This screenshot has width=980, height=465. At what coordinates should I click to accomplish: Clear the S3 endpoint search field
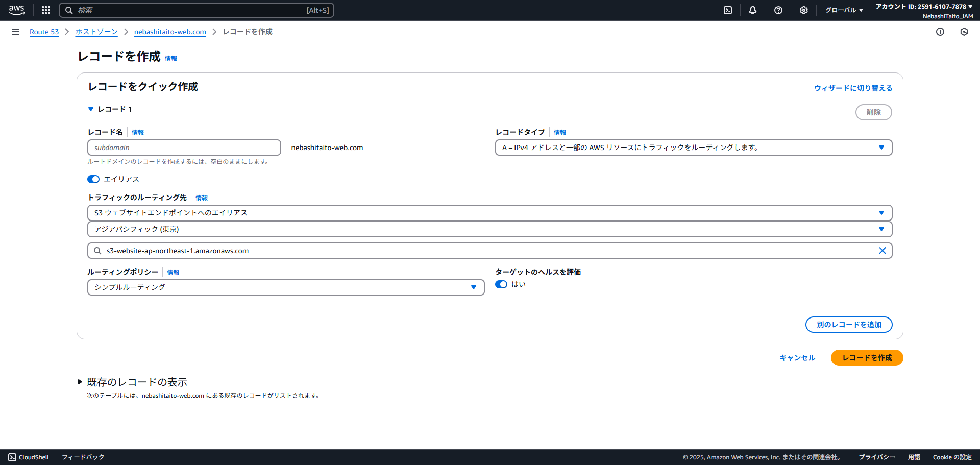click(882, 251)
